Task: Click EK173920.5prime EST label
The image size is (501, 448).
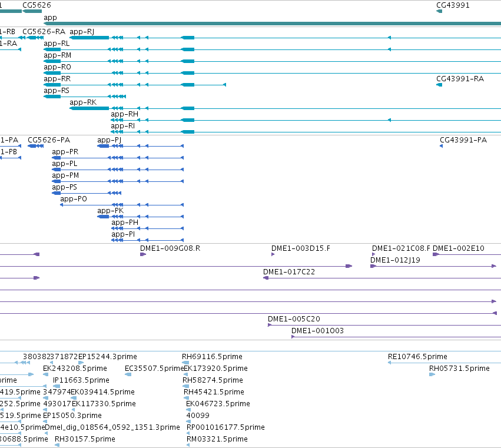Action: pos(215,369)
